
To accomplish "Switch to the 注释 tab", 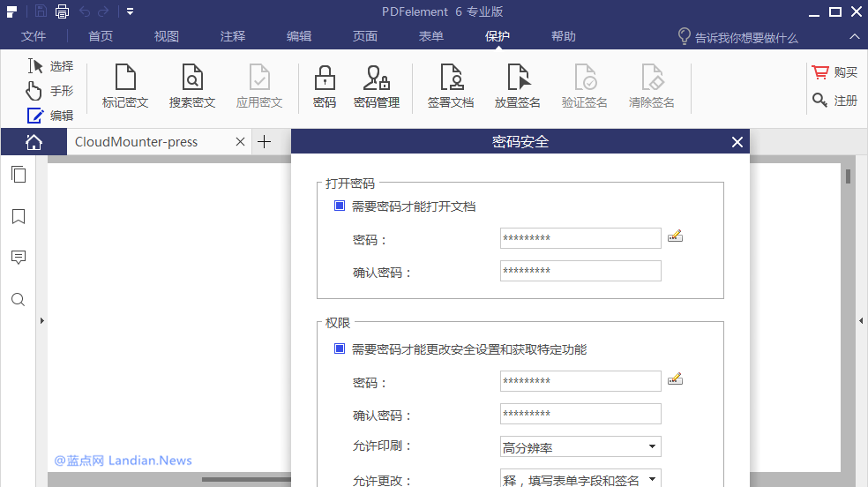I will [x=233, y=36].
